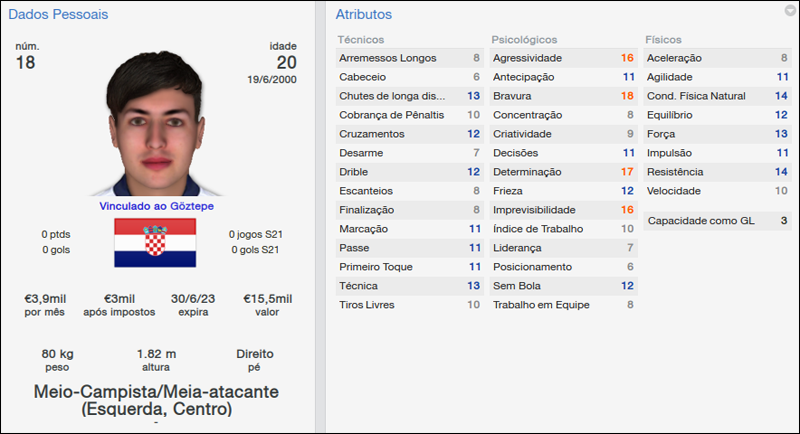Select the Dados Pessoais panel title
Viewport: 800px width, 434px height.
pos(58,15)
